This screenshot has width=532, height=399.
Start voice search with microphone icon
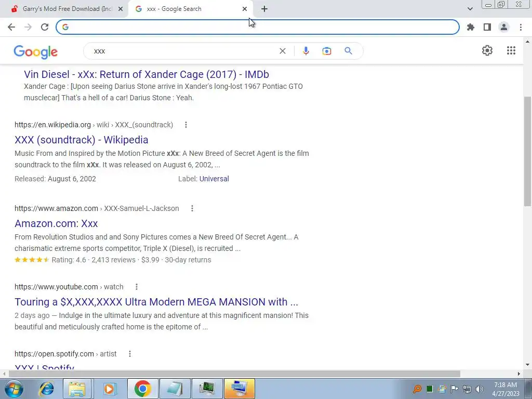305,51
